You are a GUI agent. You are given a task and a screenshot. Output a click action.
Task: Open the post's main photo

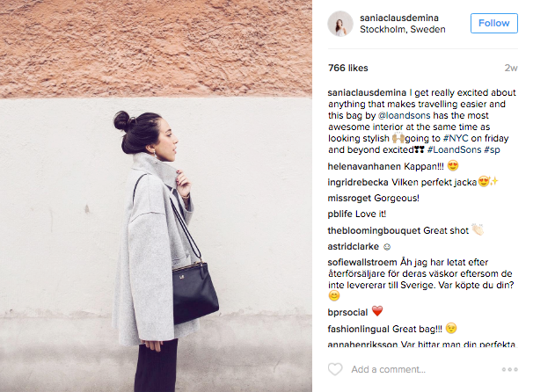click(x=156, y=196)
